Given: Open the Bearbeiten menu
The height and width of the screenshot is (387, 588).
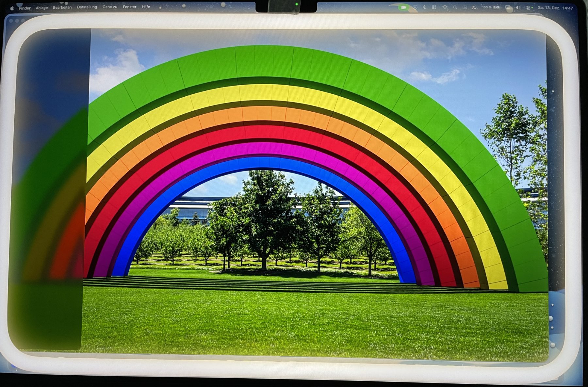Looking at the screenshot, I should coord(62,8).
